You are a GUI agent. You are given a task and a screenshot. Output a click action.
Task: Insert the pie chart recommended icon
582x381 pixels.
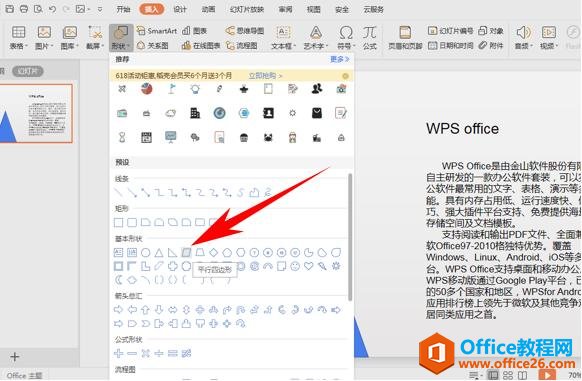pos(147,89)
